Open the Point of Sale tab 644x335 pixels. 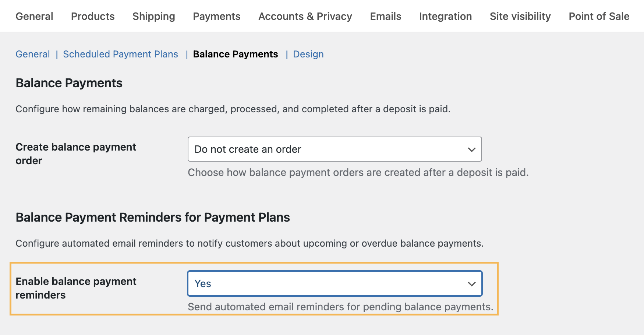pos(599,16)
